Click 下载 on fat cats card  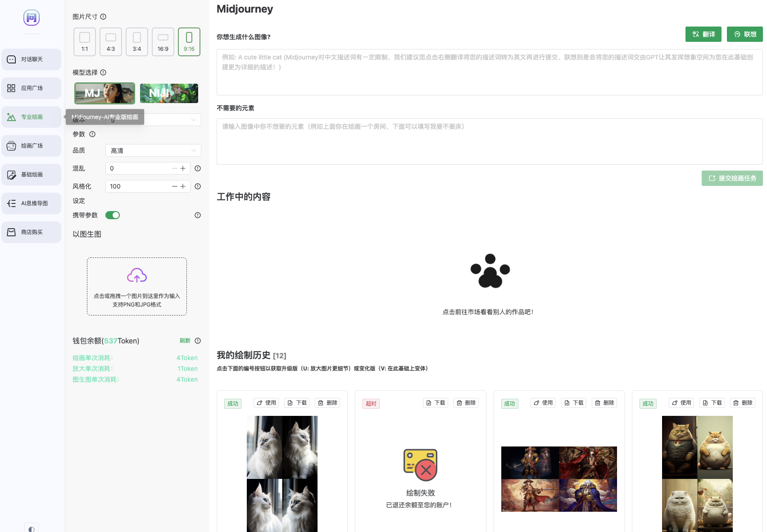712,403
